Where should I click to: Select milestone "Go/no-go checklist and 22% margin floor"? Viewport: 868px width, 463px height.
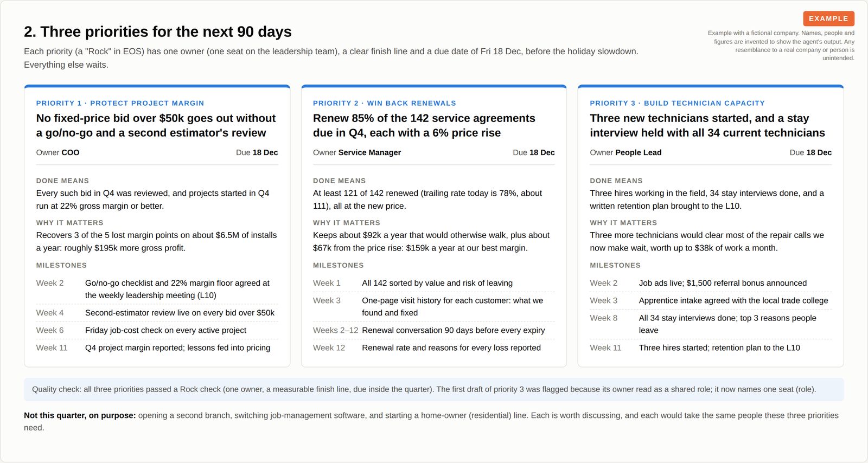177,289
